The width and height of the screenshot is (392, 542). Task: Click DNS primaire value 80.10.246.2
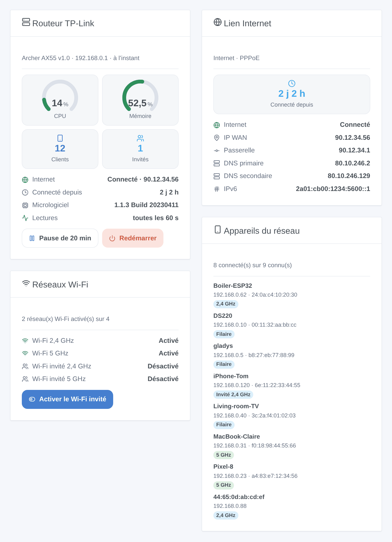point(352,163)
